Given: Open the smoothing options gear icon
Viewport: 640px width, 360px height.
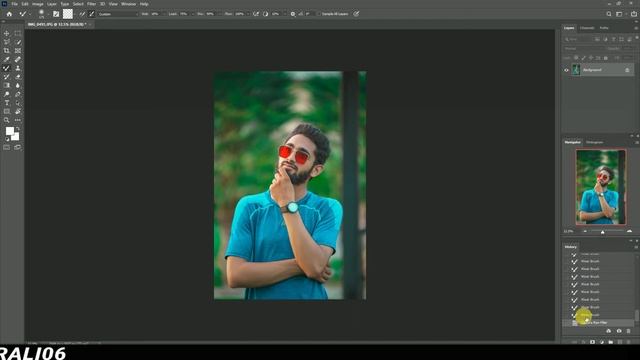Looking at the screenshot, I should 293,14.
